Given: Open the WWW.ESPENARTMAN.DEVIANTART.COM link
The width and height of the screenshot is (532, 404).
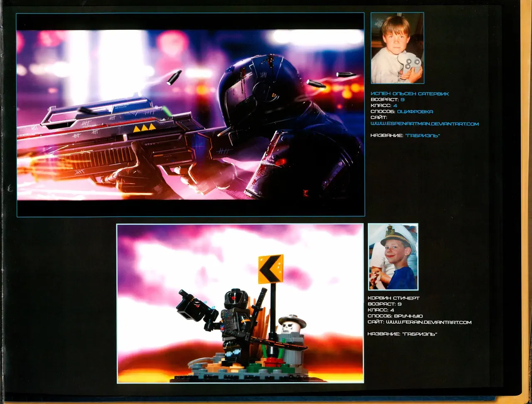Looking at the screenshot, I should pyautogui.click(x=424, y=124).
